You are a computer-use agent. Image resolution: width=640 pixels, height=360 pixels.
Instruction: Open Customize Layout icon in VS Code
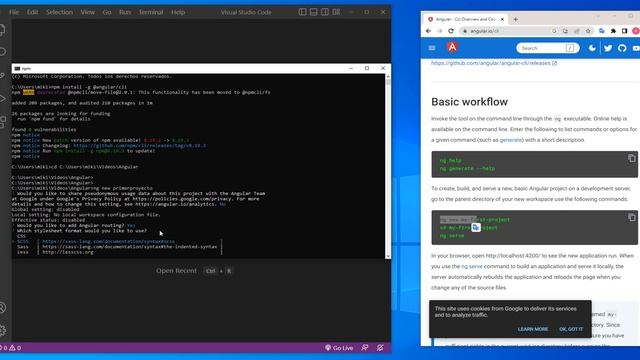[x=336, y=12]
